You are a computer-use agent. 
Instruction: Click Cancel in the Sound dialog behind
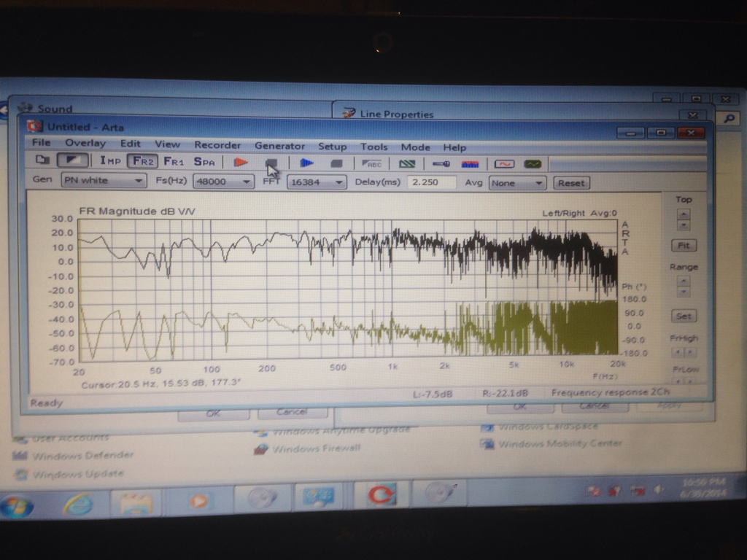coord(292,413)
